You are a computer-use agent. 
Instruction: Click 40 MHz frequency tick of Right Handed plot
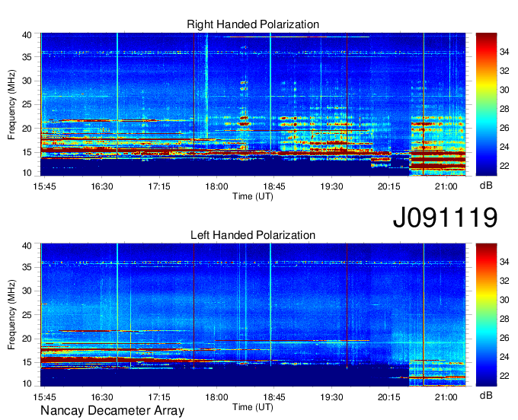click(x=27, y=35)
